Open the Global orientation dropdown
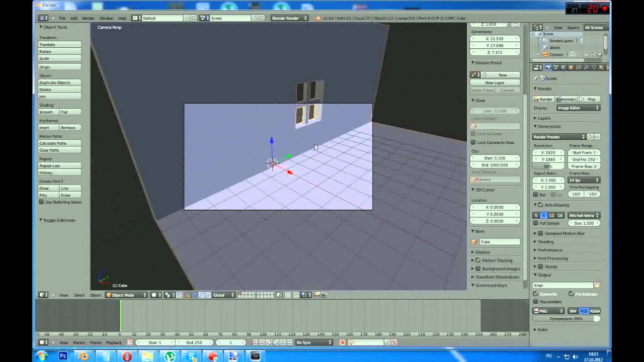 pyautogui.click(x=223, y=295)
